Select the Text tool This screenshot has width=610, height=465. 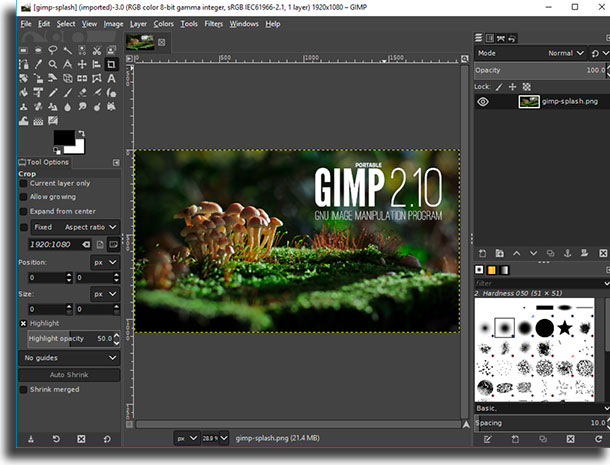111,78
